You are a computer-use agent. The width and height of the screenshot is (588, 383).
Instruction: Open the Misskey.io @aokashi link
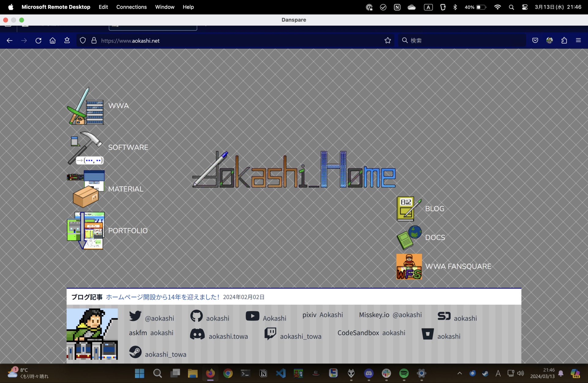(x=390, y=315)
